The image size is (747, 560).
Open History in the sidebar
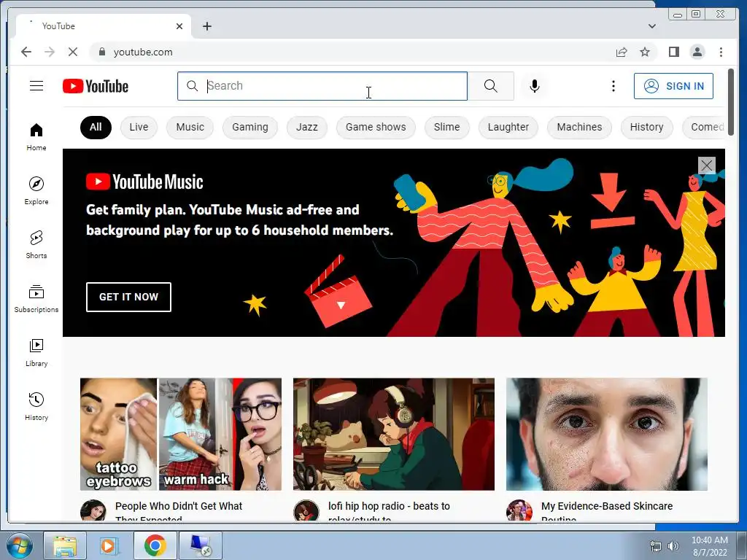36,406
